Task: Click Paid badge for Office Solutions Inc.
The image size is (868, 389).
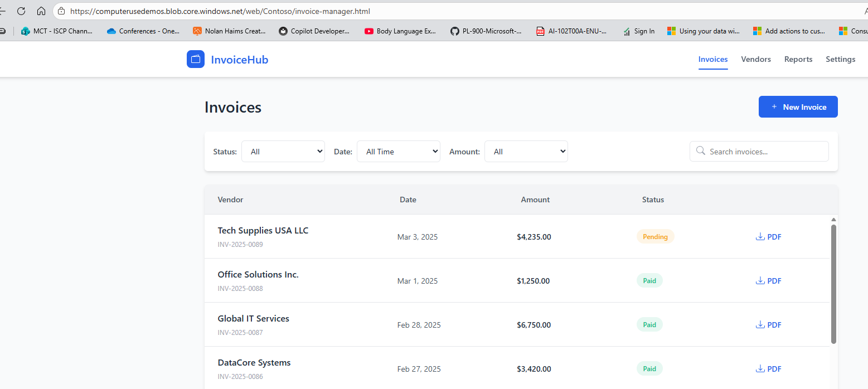Action: 649,281
